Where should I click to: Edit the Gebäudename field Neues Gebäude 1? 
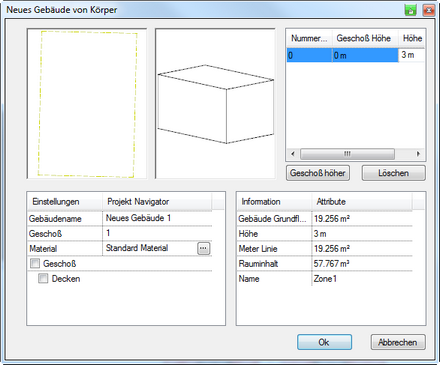(x=157, y=218)
